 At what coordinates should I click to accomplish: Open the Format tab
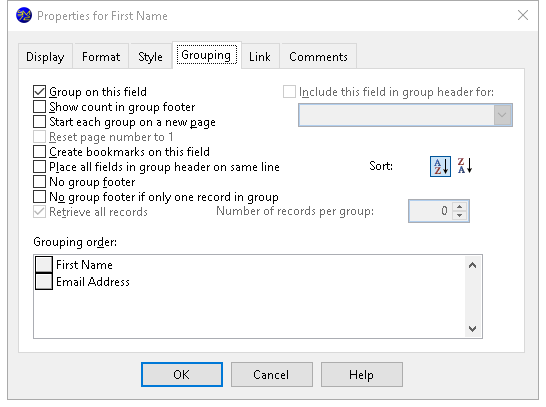pyautogui.click(x=101, y=56)
